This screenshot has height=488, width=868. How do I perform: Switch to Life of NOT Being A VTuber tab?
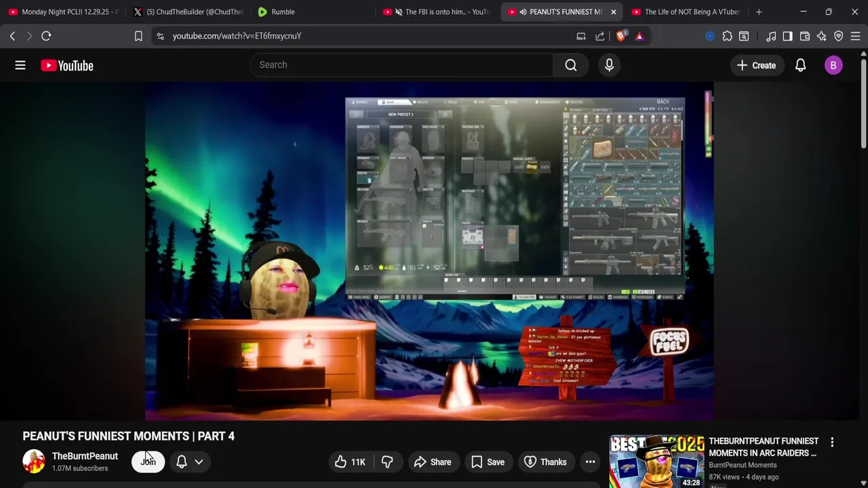[x=686, y=12]
